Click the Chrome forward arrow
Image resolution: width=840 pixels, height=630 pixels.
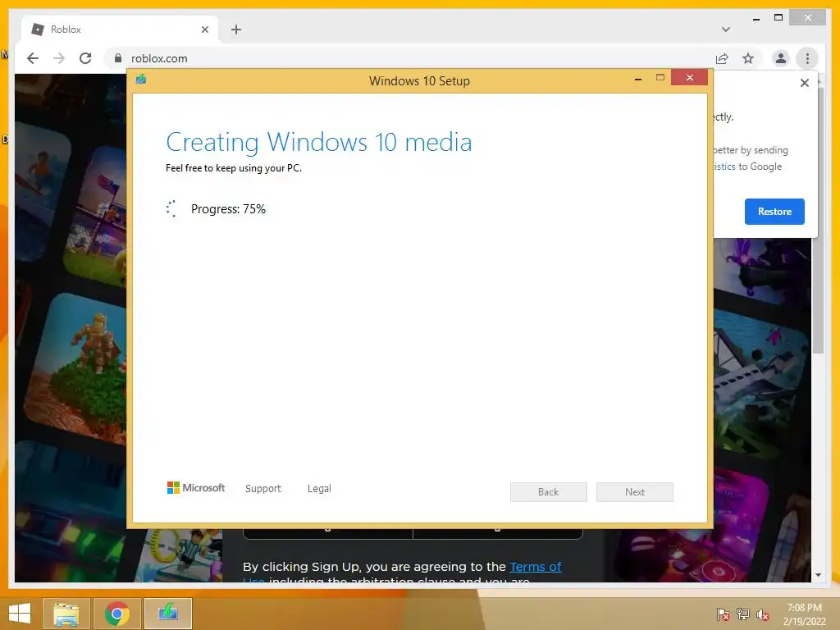point(59,58)
